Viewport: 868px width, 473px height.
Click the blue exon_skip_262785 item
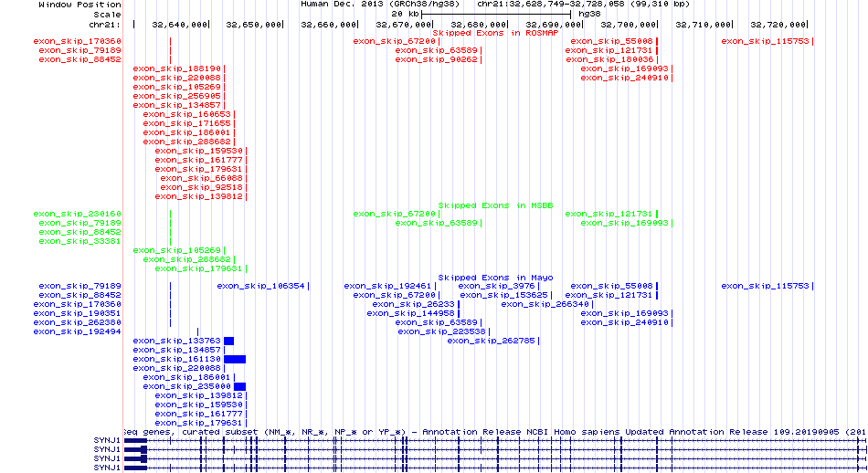[x=491, y=341]
